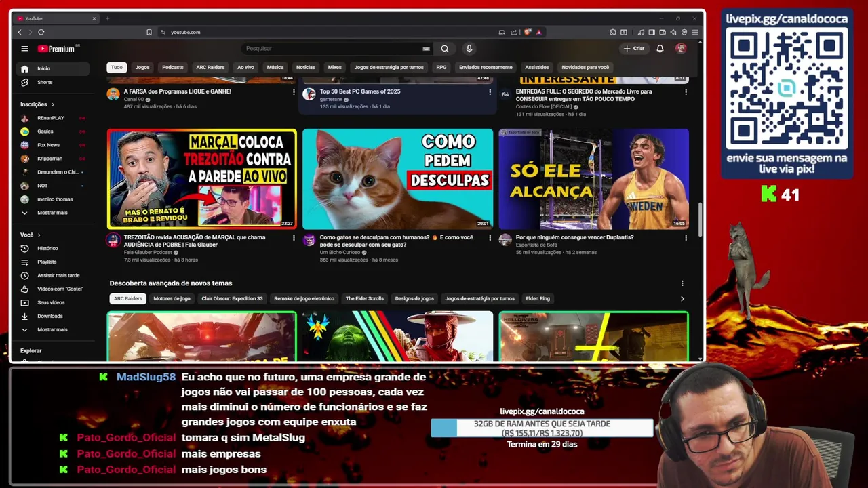
Task: Select the Podcasts filter chip
Action: tap(173, 67)
